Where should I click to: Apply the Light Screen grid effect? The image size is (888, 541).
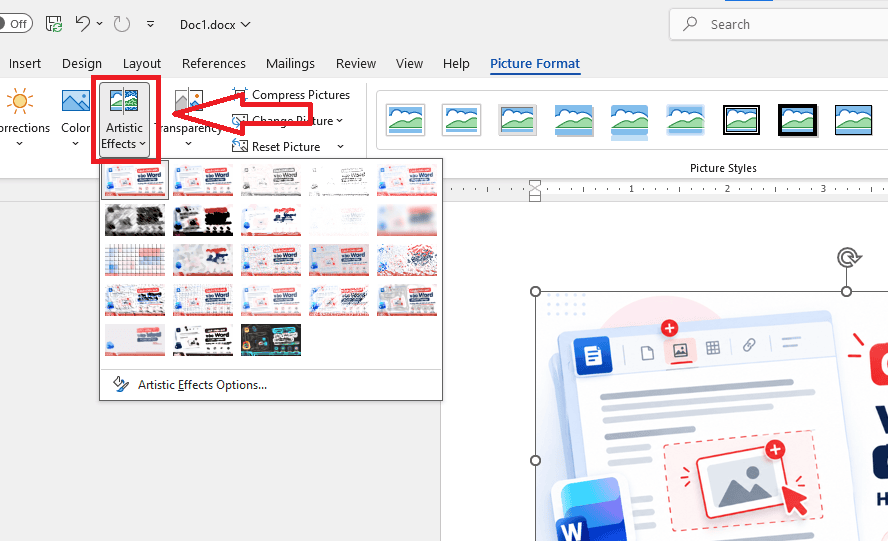(135, 260)
